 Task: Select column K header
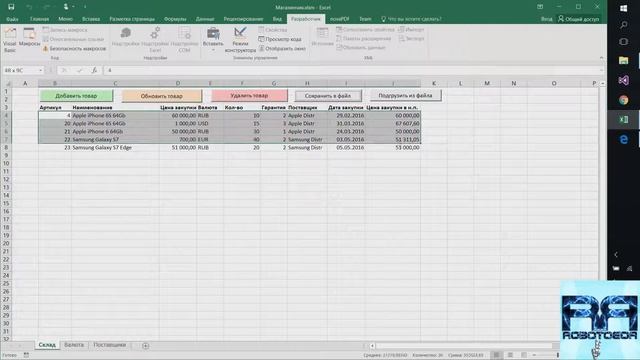coord(433,83)
